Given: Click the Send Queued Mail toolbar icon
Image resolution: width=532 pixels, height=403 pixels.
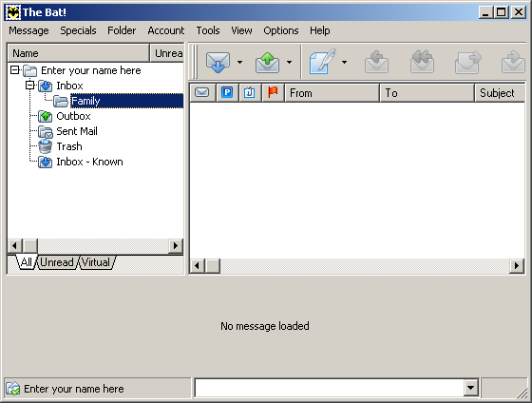Looking at the screenshot, I should click(267, 63).
